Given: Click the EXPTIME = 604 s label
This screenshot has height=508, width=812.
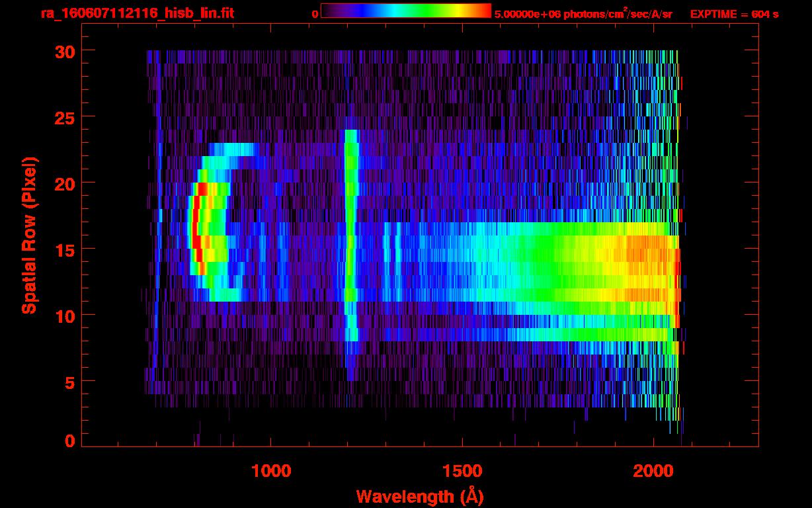Looking at the screenshot, I should (x=733, y=14).
